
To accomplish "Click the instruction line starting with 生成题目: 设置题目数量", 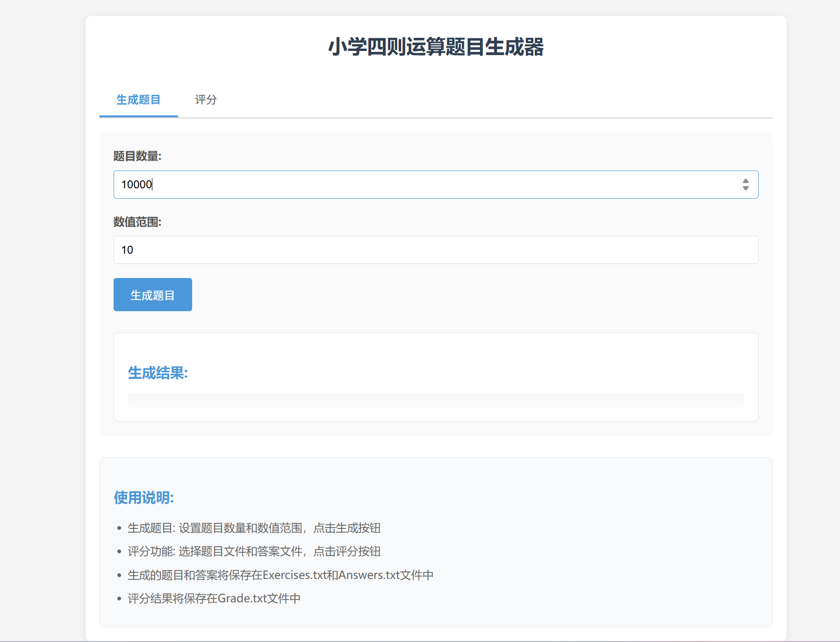I will 254,528.
